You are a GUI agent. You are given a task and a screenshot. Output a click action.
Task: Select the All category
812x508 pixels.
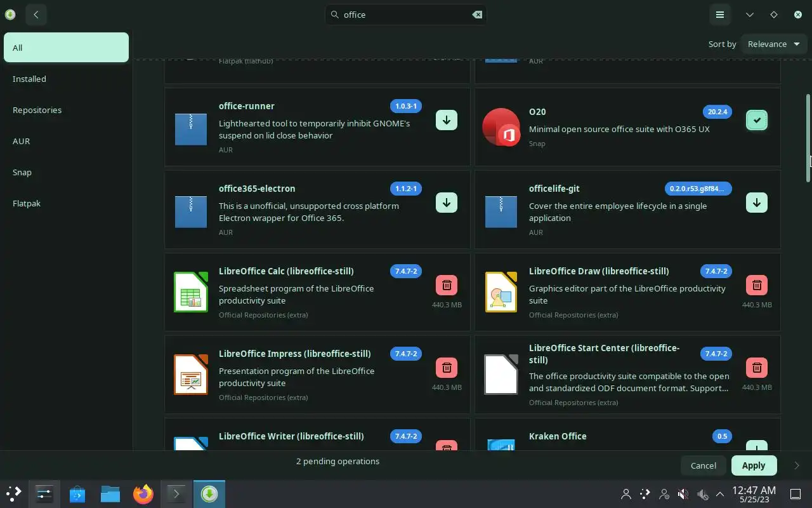[x=66, y=48]
